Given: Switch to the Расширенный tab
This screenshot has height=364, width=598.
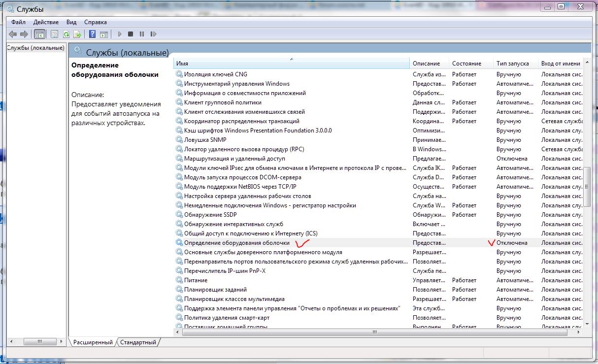Looking at the screenshot, I should 93,342.
